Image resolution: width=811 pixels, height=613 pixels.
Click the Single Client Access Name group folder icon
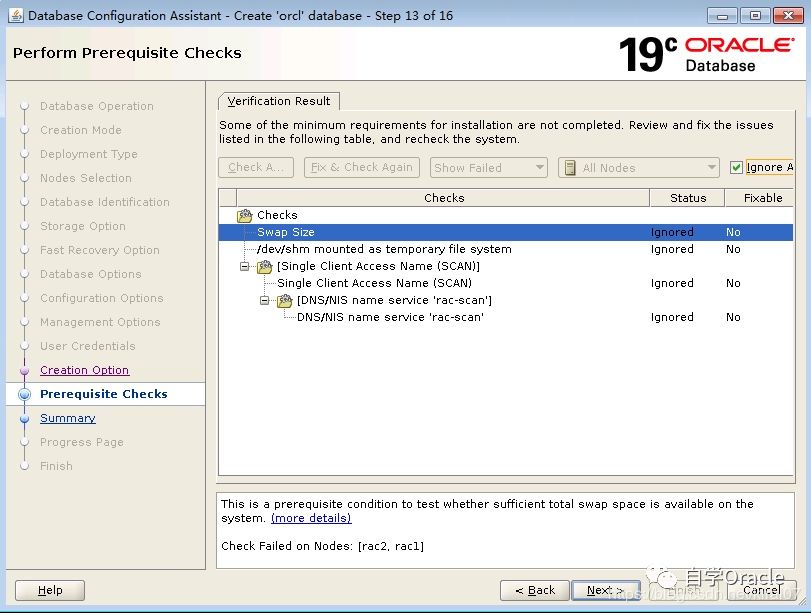264,266
